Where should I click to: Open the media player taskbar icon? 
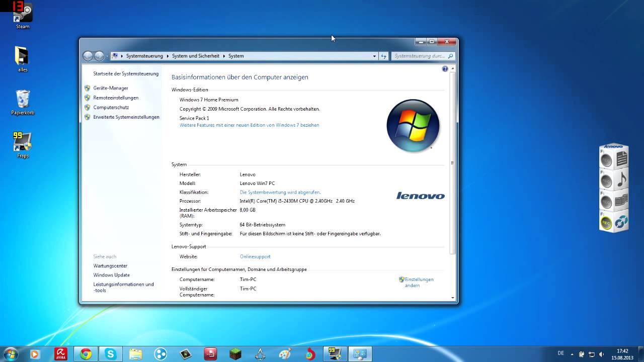35,354
